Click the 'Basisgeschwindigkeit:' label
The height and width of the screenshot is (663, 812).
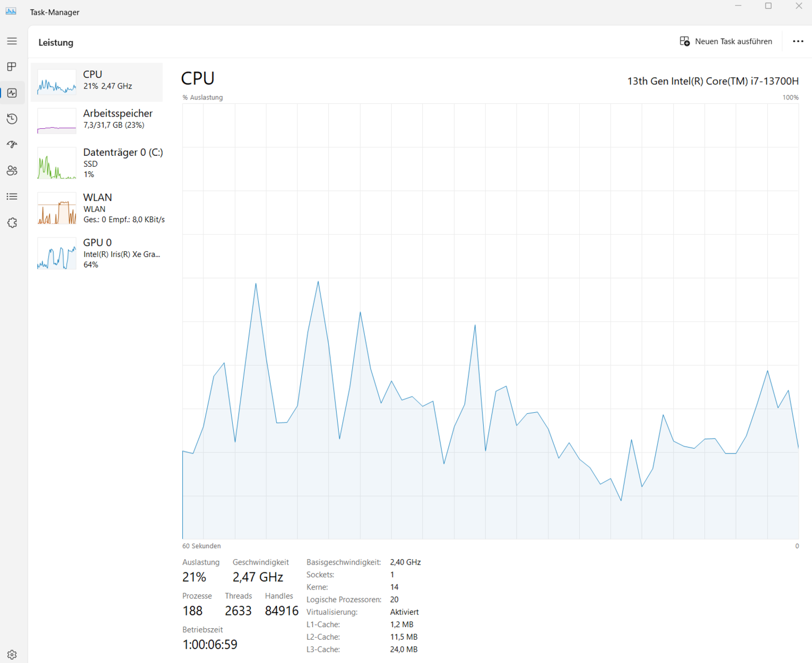(344, 562)
